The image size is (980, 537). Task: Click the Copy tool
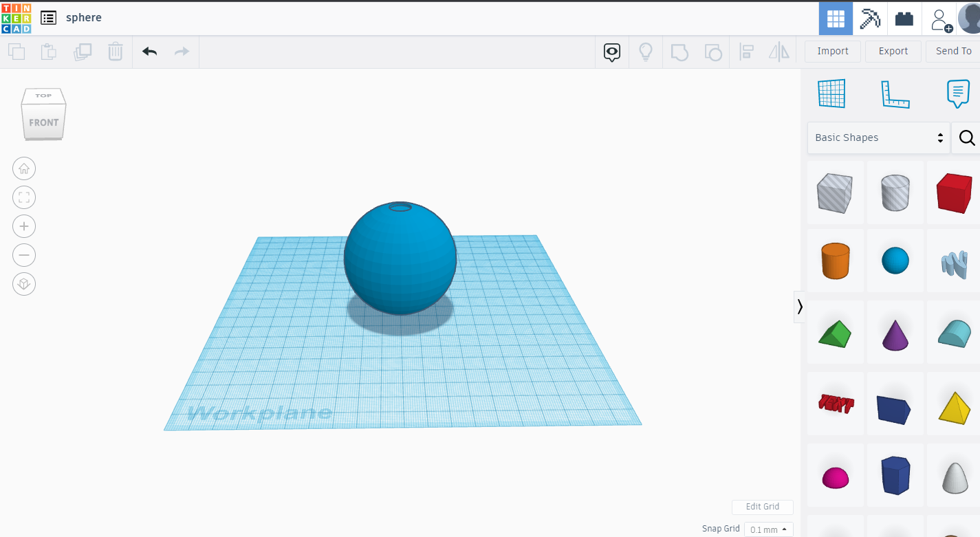pos(17,52)
